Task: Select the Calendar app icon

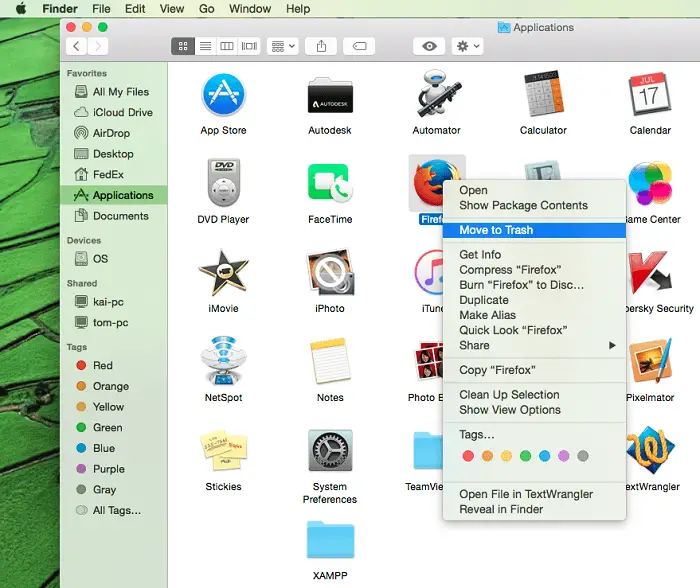Action: [650, 94]
